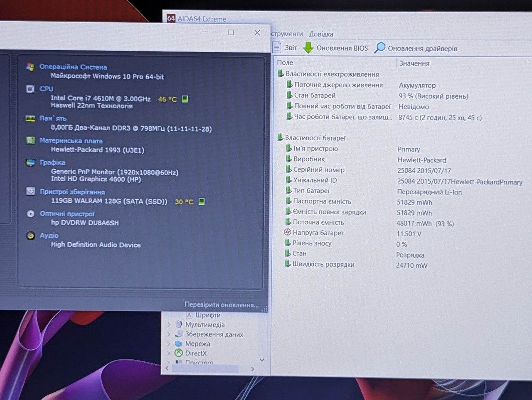The image size is (532, 400).
Task: Click the CPU chip icon in Speccy
Action: click(x=30, y=88)
